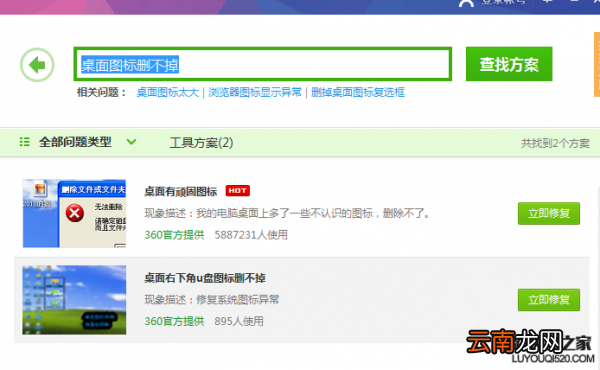The height and width of the screenshot is (370, 600).
Task: Click the search box containing 桌面图标删不掉
Action: click(262, 64)
